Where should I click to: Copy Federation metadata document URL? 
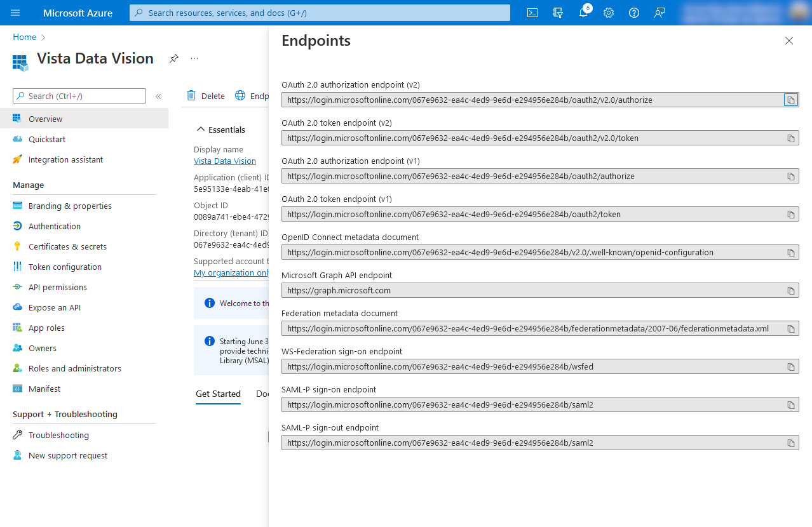point(791,328)
